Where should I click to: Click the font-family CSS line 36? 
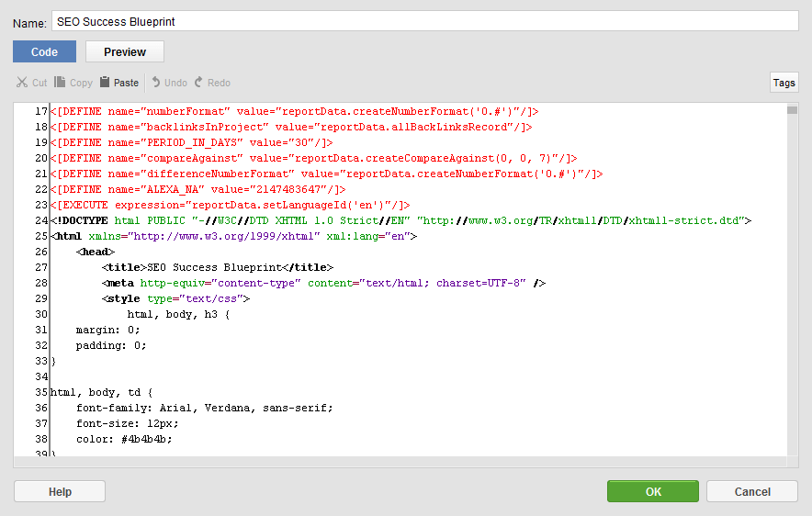click(205, 408)
